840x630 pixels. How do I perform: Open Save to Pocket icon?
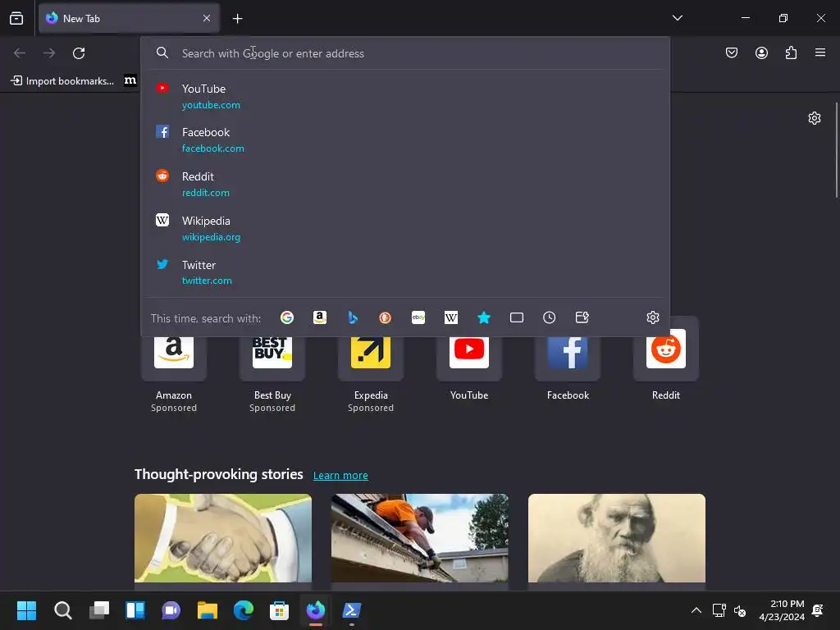(732, 52)
